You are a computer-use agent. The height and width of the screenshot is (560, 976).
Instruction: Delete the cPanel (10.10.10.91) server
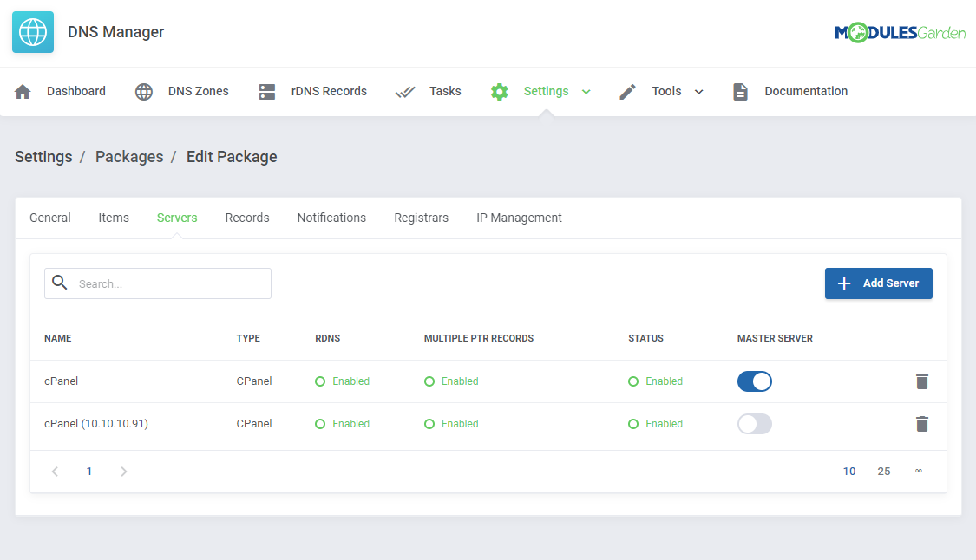click(x=922, y=424)
